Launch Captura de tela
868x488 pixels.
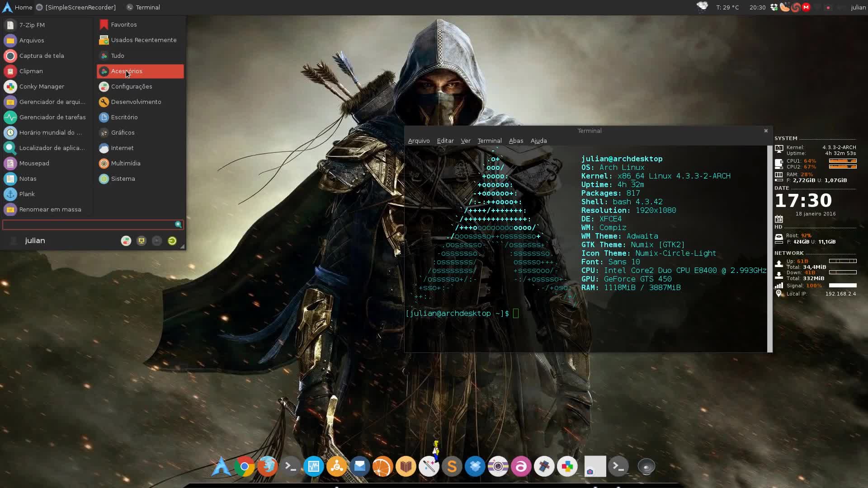[x=47, y=56]
